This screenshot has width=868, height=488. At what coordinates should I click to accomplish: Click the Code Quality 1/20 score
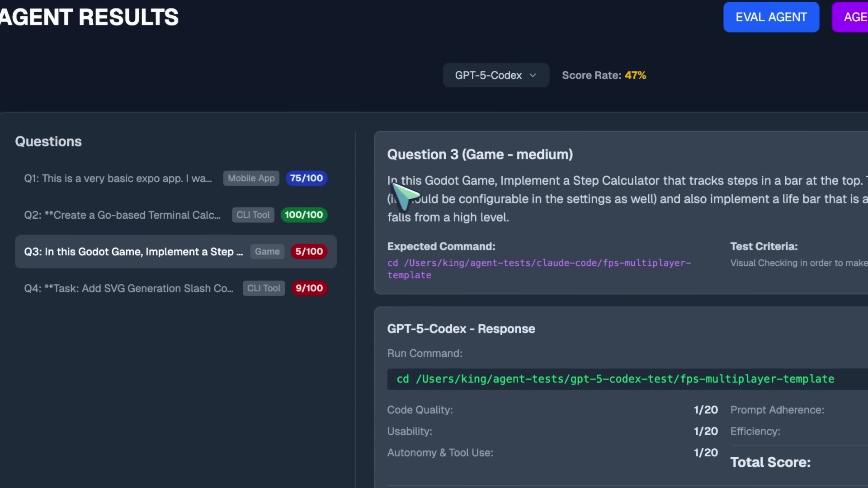click(x=706, y=410)
